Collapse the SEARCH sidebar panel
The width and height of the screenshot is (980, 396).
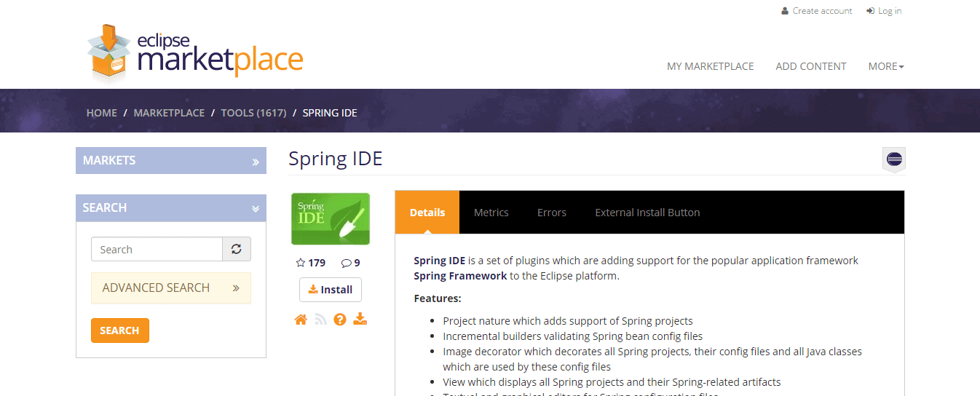[171, 207]
